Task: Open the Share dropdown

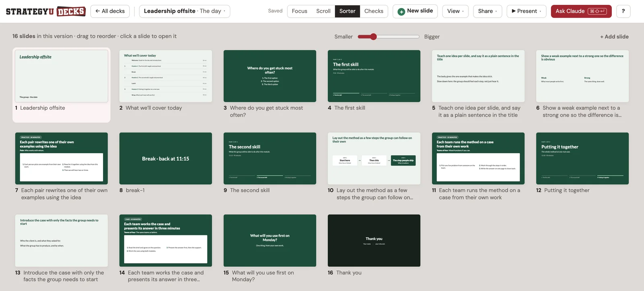Action: [x=487, y=11]
